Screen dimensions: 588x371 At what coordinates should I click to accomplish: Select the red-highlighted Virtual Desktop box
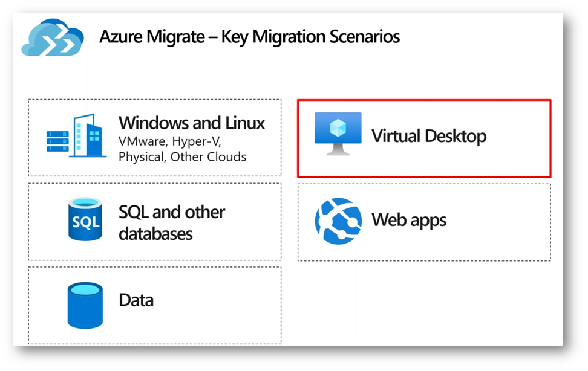[x=424, y=138]
